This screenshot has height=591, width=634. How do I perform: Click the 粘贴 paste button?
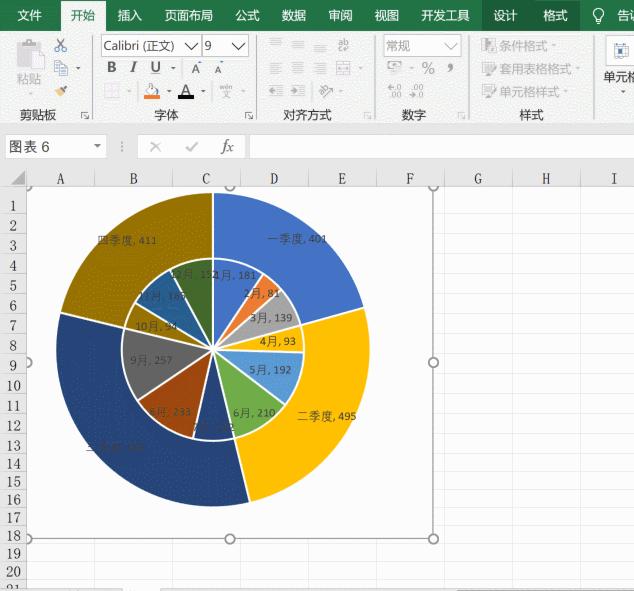coord(29,65)
